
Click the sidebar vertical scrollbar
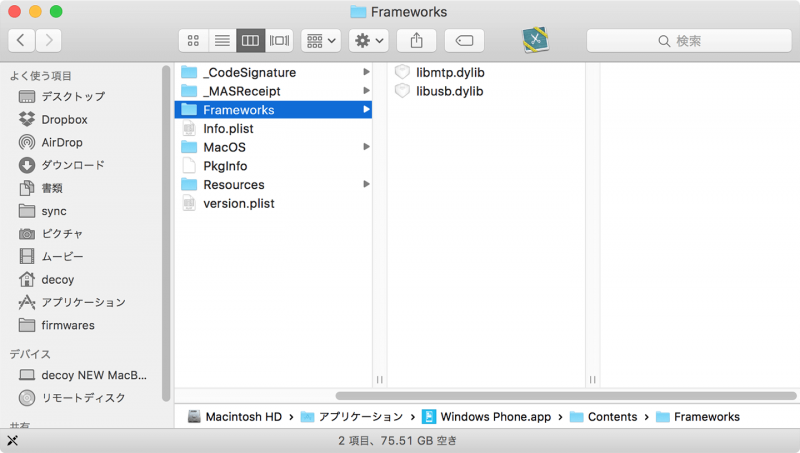pos(166,233)
